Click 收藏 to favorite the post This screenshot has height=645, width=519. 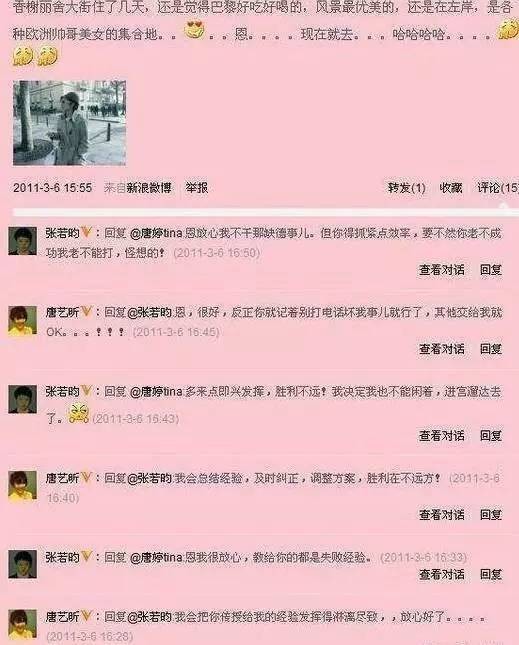(x=451, y=188)
